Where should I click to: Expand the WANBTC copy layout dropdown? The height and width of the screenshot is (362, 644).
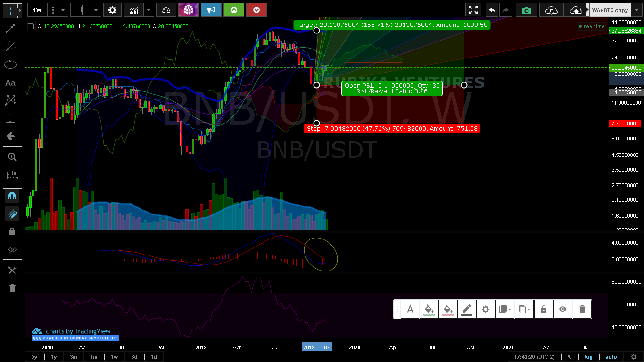(x=610, y=10)
